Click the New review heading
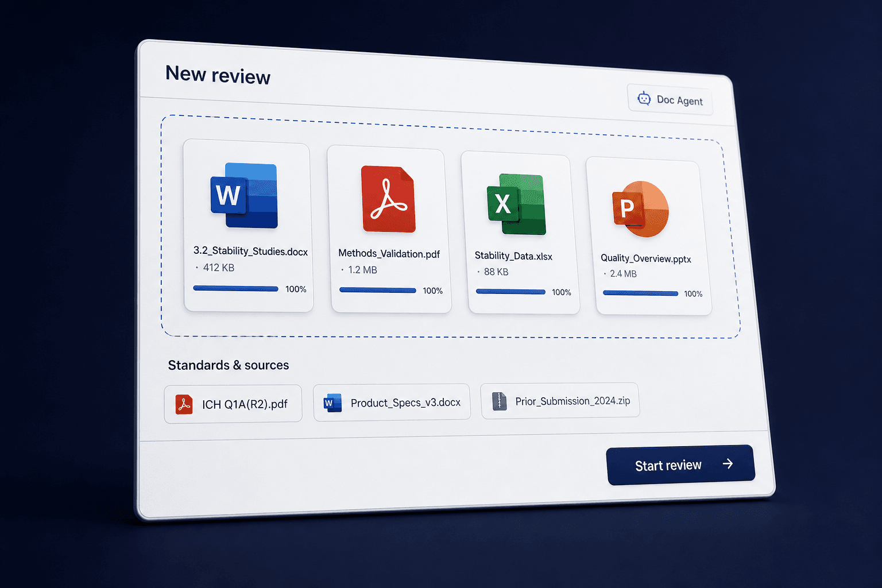Viewport: 882px width, 588px height. click(218, 75)
